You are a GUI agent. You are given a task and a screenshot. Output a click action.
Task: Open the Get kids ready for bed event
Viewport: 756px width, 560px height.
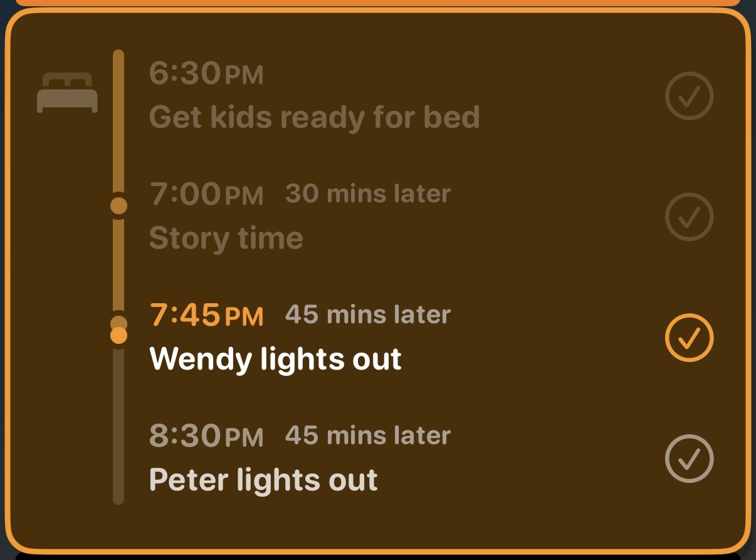[x=314, y=117]
